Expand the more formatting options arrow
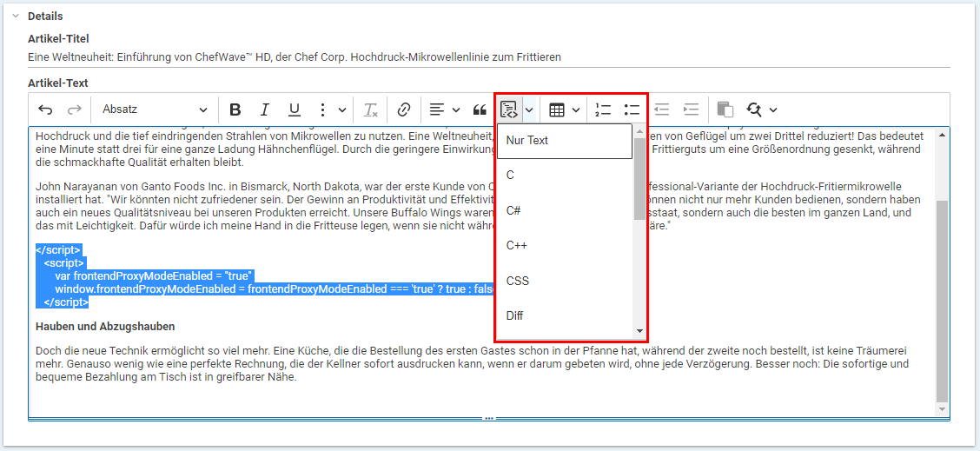The image size is (980, 451). click(x=342, y=110)
